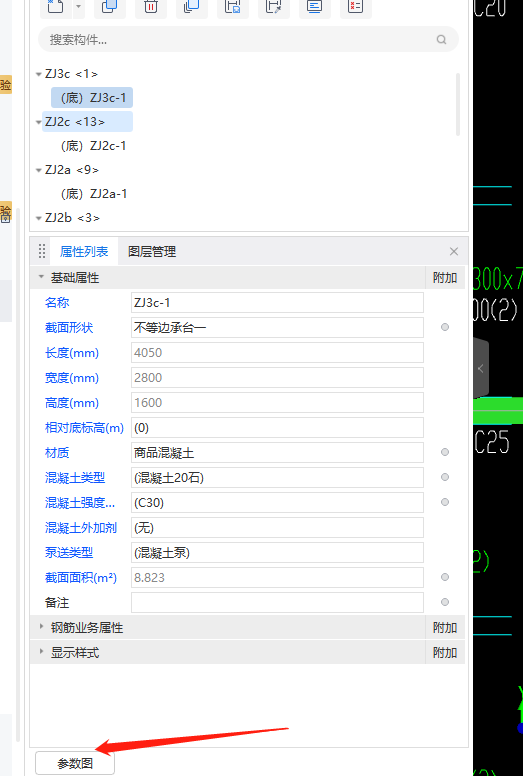Click the side panel collapse arrow handle

click(x=481, y=369)
